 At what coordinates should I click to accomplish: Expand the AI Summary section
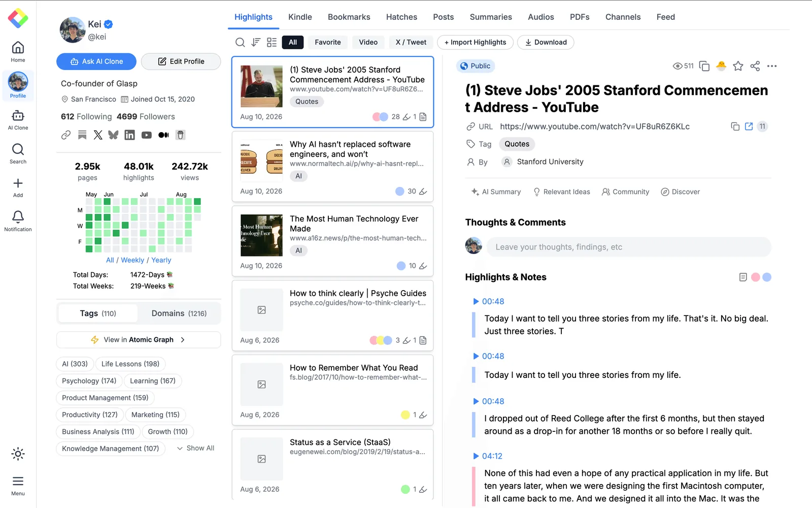[x=496, y=192]
